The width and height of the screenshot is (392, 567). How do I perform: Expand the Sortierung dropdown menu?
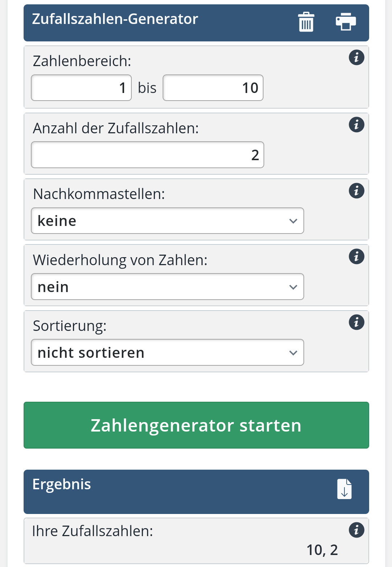(167, 353)
